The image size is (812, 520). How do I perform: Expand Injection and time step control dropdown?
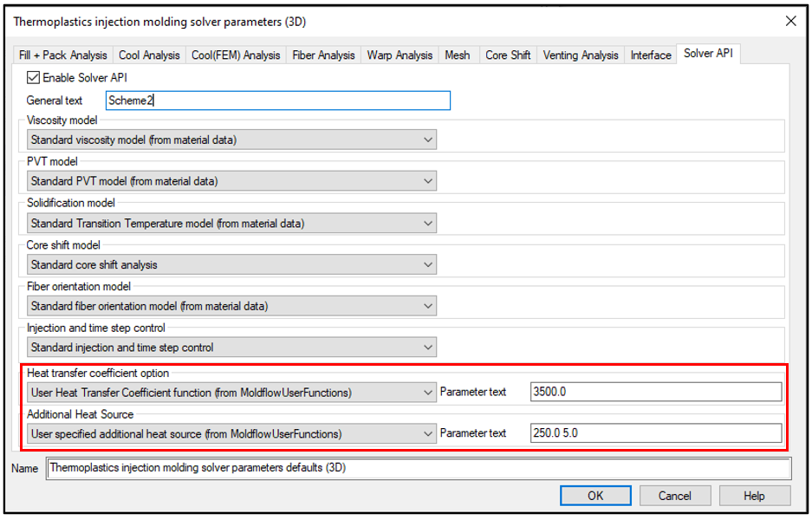[x=427, y=348]
